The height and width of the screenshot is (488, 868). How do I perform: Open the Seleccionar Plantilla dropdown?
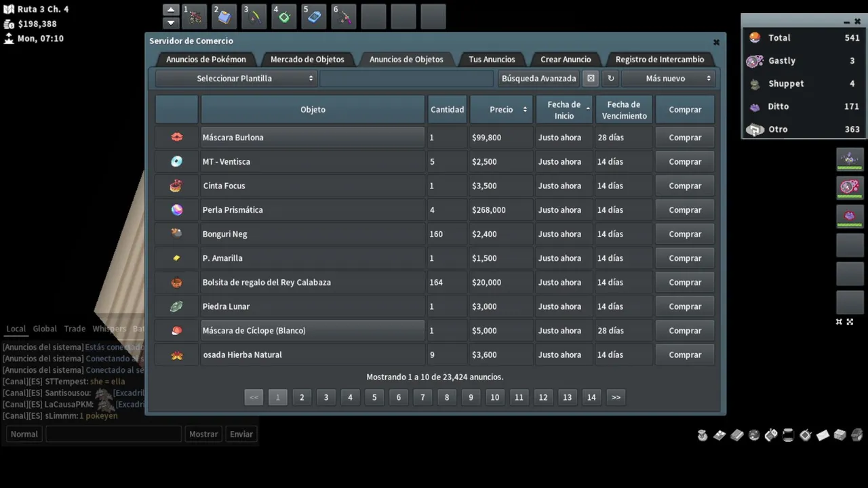click(235, 79)
